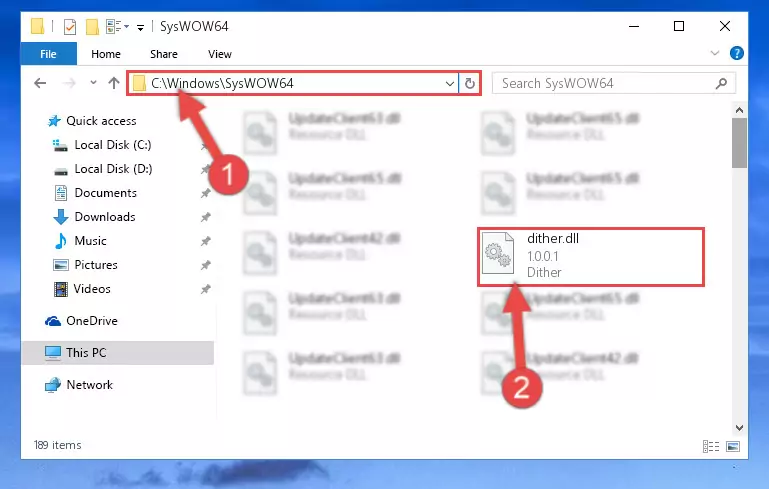
Task: Select Quick access in the navigation pane
Action: coord(101,121)
